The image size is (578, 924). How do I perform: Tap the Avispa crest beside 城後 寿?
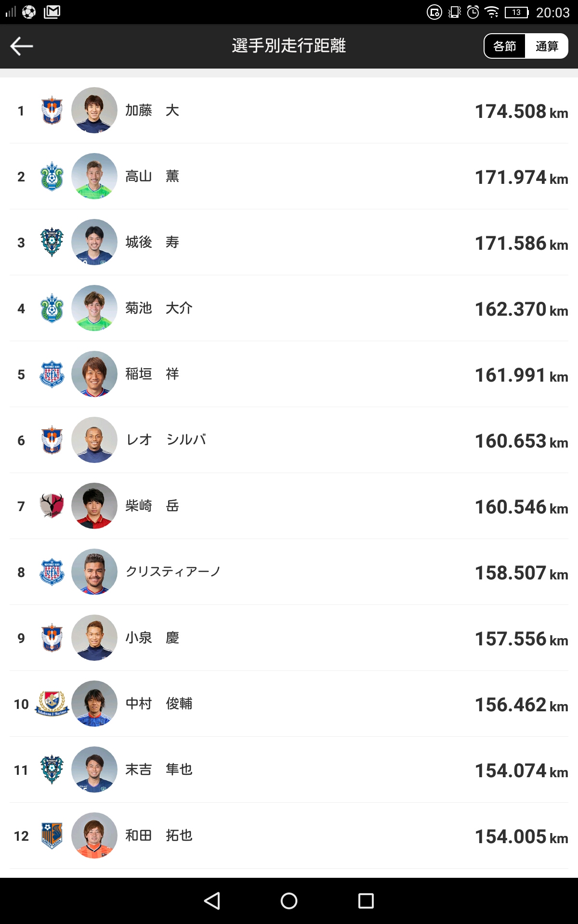coord(52,243)
